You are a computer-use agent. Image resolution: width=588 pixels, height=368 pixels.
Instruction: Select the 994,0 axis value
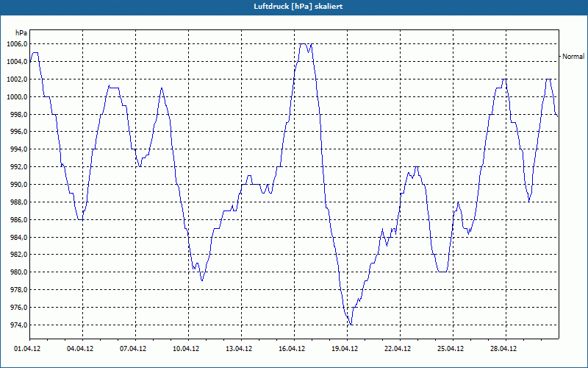[18, 149]
